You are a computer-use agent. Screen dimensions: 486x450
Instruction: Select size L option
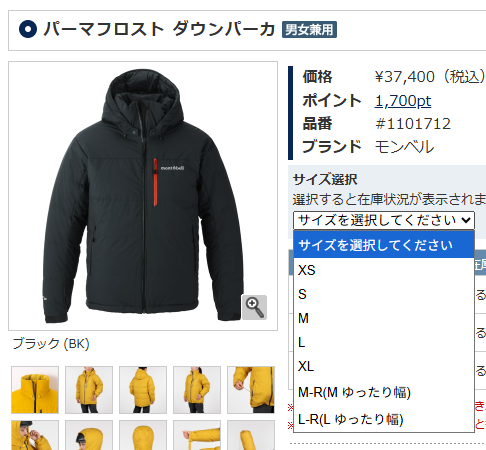coord(384,342)
